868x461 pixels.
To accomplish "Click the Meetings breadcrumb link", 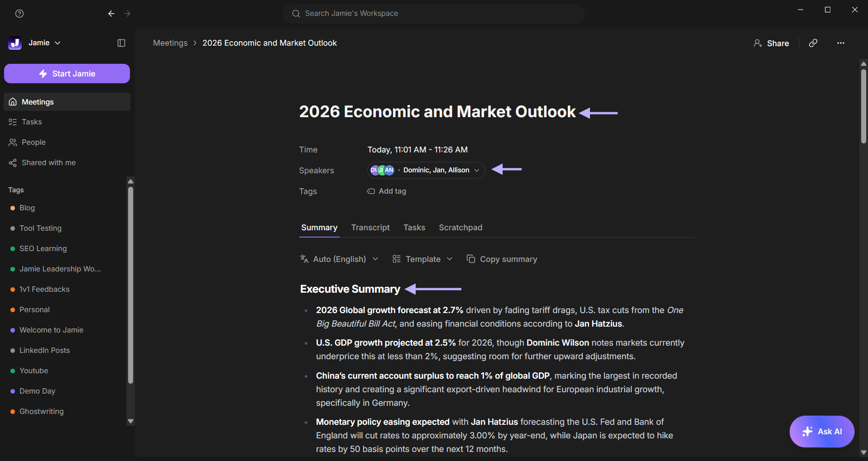I will coord(170,43).
